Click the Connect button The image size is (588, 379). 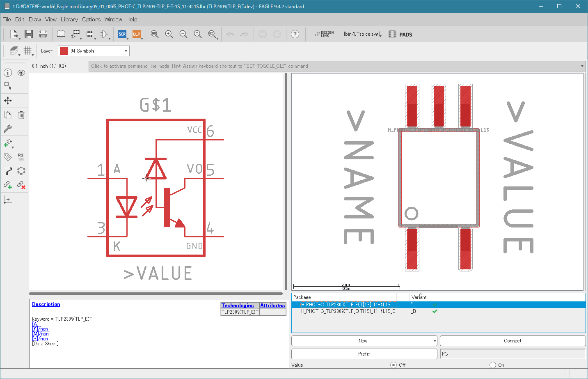(x=512, y=341)
